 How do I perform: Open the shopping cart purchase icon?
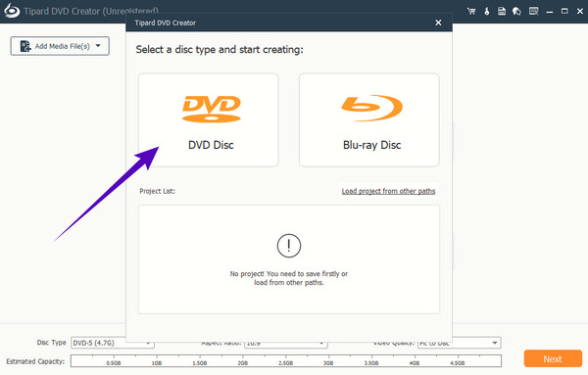point(471,11)
